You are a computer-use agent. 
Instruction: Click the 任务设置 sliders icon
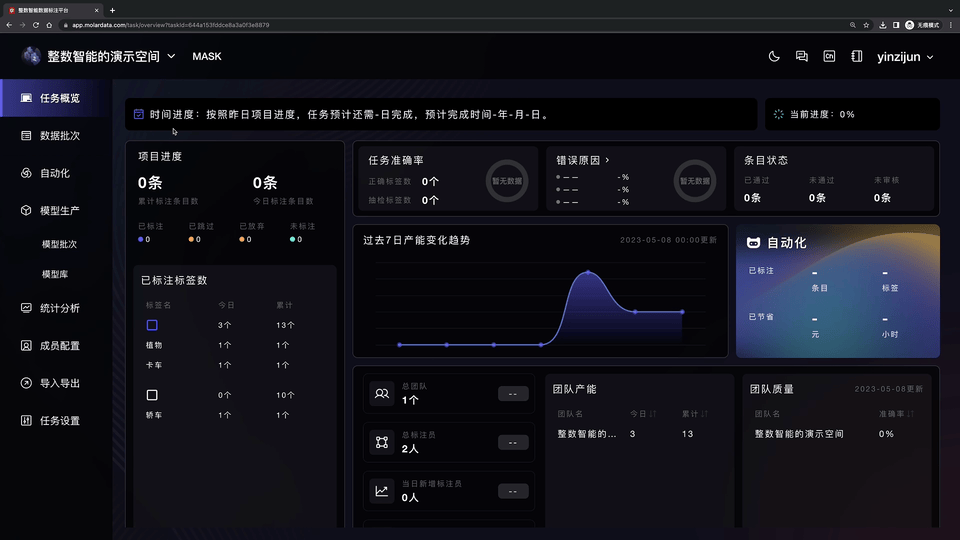pyautogui.click(x=26, y=421)
